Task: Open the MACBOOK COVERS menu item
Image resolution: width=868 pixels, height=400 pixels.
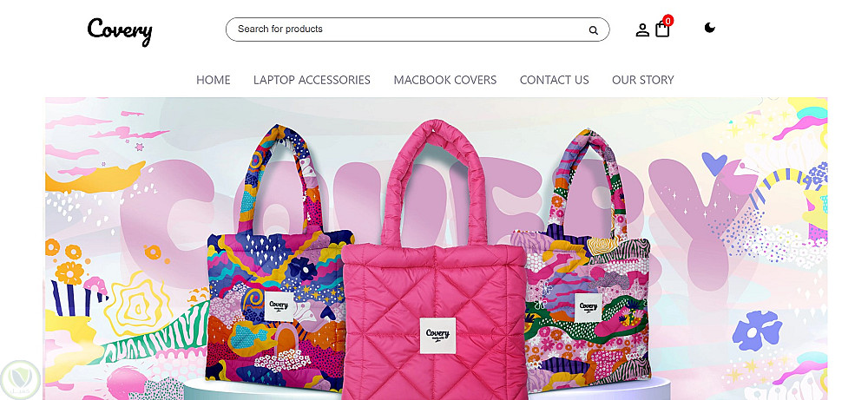Action: 445,80
